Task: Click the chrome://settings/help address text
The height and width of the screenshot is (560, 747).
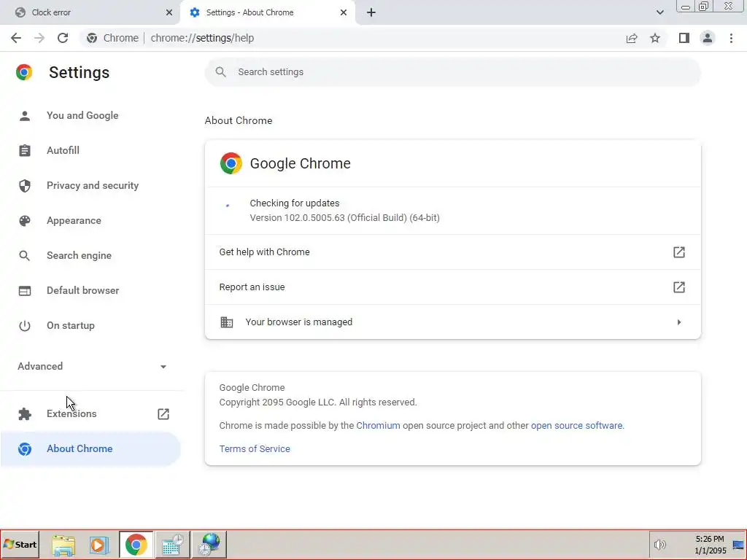Action: point(203,38)
